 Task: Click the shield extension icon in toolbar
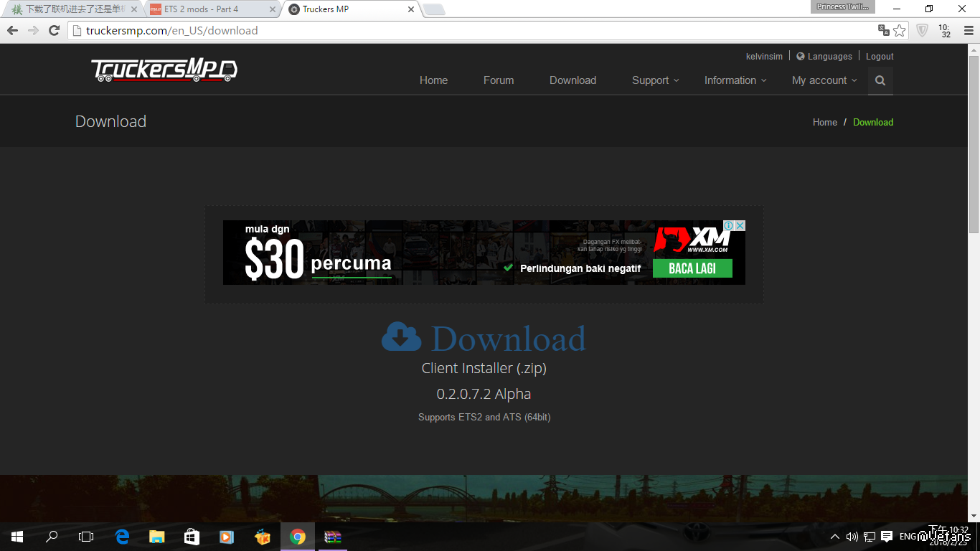pyautogui.click(x=923, y=30)
